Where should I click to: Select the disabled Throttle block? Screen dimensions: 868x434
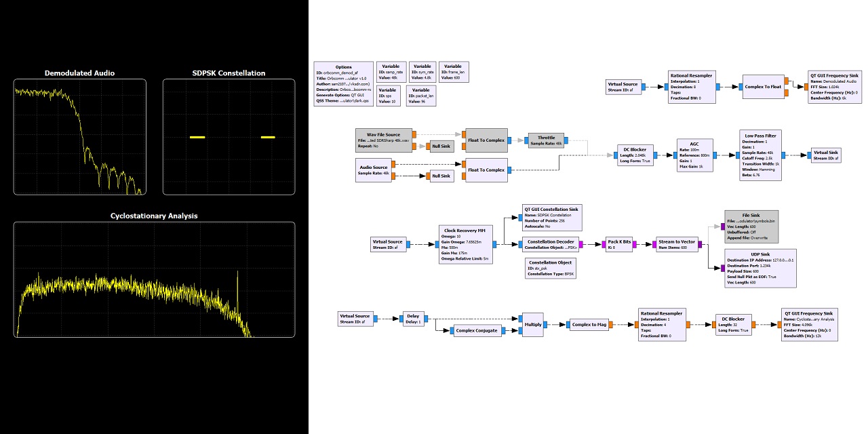pyautogui.click(x=546, y=140)
